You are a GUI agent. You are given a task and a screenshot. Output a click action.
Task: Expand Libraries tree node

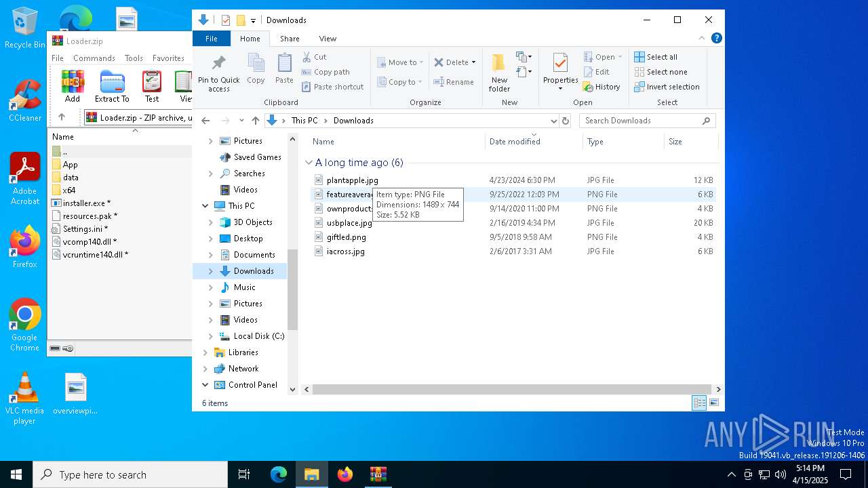[x=205, y=352]
